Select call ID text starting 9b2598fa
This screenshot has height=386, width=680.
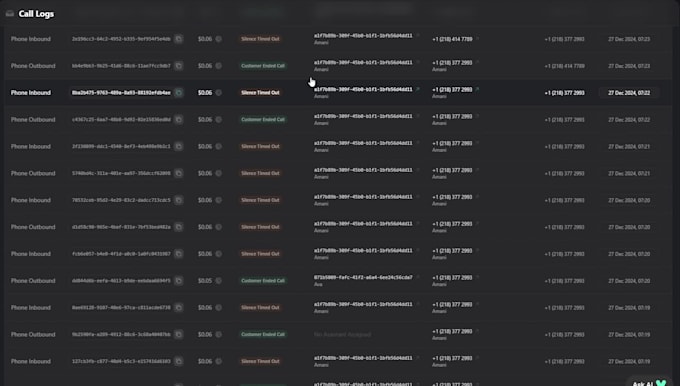click(121, 335)
